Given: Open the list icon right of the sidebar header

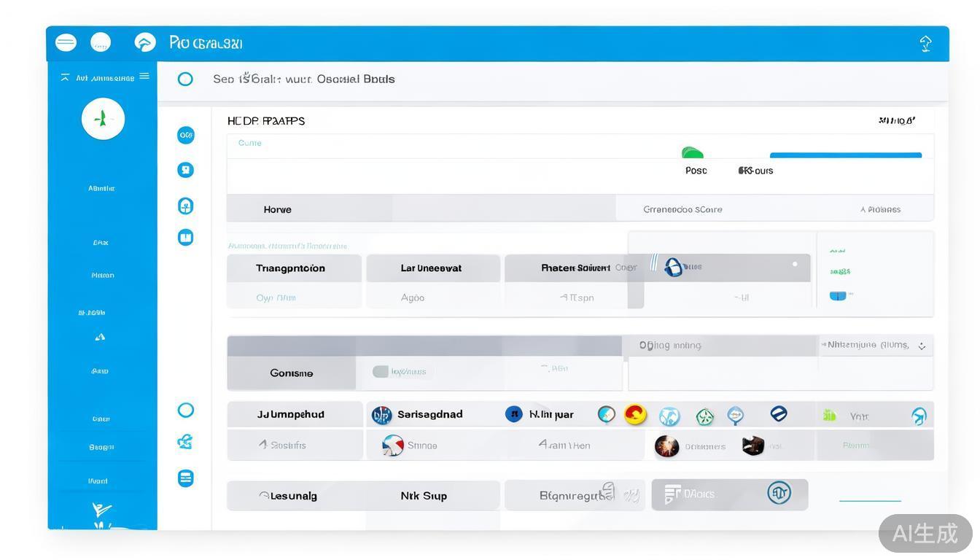Looking at the screenshot, I should pos(144,77).
